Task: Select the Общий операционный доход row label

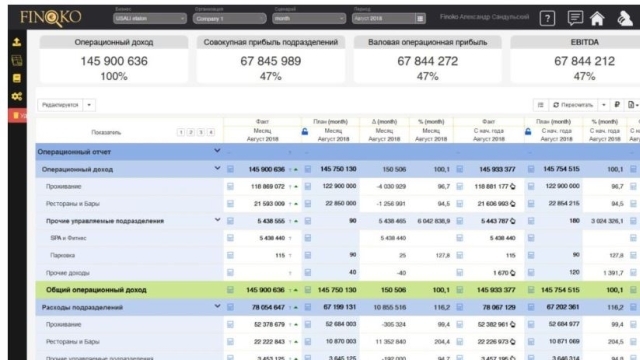Action: [x=96, y=290]
